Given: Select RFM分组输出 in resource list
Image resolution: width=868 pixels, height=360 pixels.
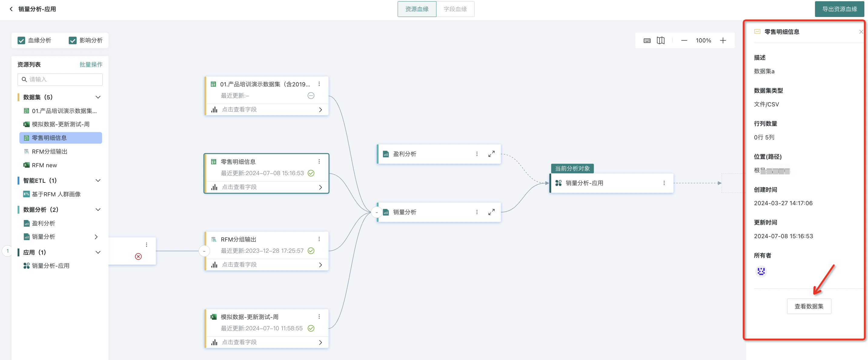Looking at the screenshot, I should pos(61,152).
